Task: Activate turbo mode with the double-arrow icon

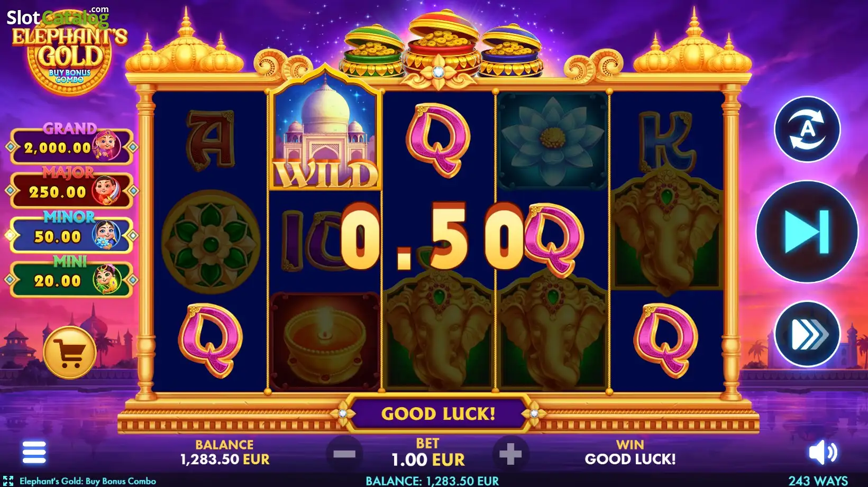Action: 807,334
